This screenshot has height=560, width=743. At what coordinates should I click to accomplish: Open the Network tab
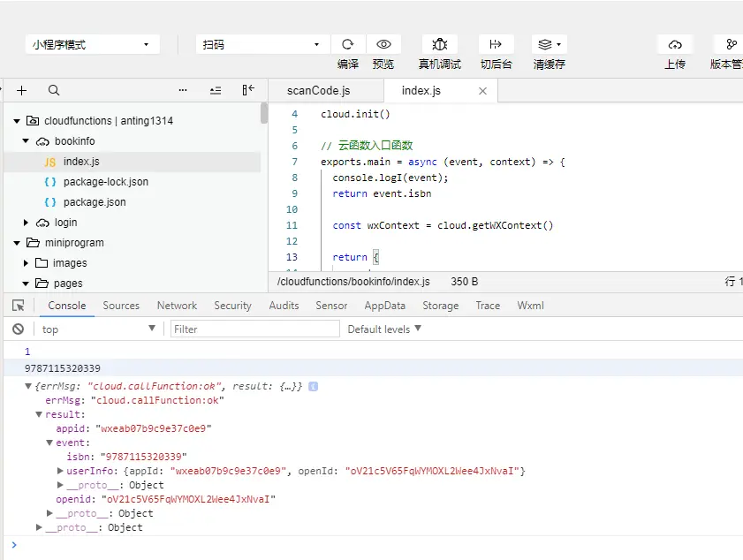[x=177, y=306]
